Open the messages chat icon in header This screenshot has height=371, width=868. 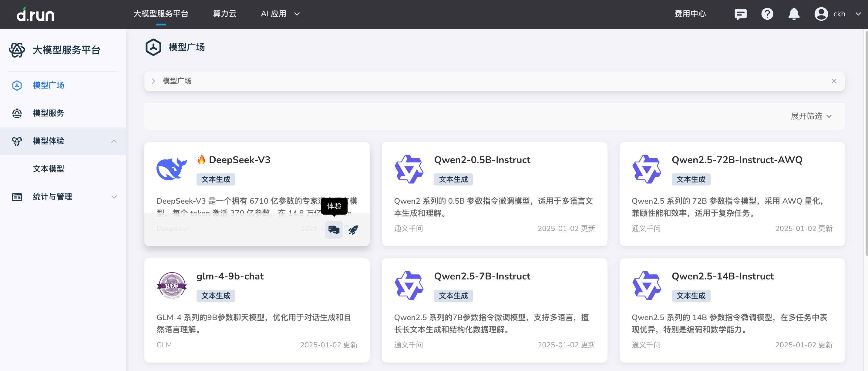pyautogui.click(x=740, y=14)
